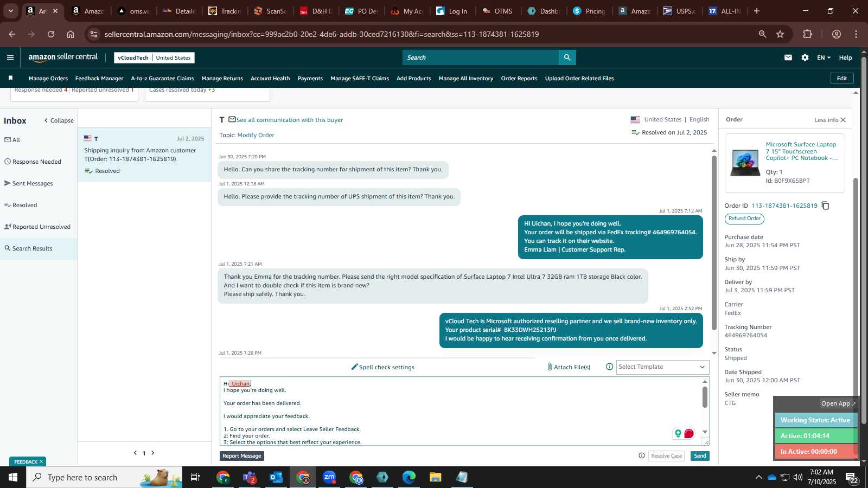The width and height of the screenshot is (868, 488).
Task: Open the Select Template dropdown
Action: coord(662,367)
